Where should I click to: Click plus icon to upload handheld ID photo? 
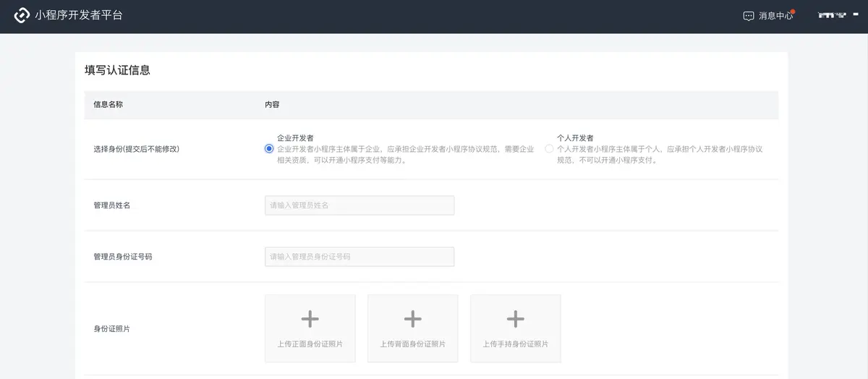click(515, 319)
